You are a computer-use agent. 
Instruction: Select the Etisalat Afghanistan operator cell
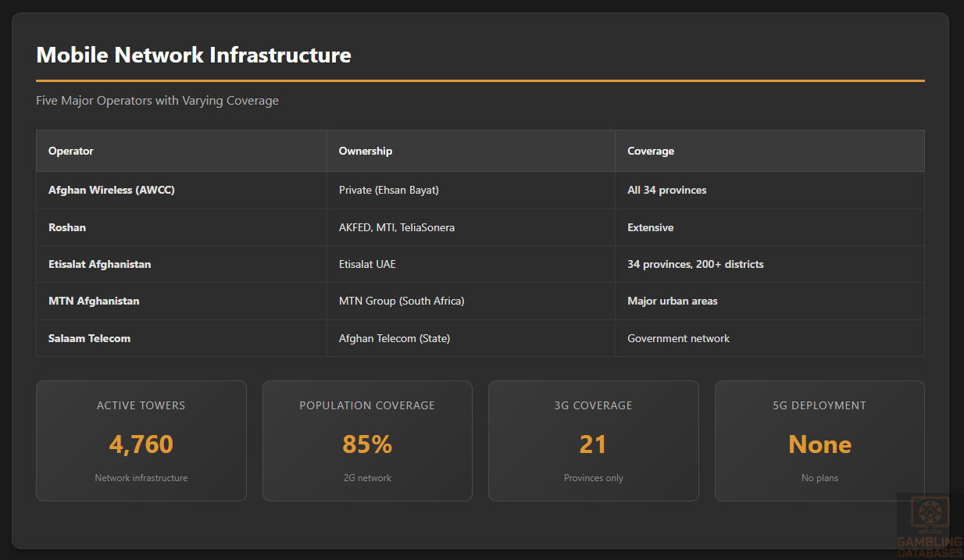100,264
